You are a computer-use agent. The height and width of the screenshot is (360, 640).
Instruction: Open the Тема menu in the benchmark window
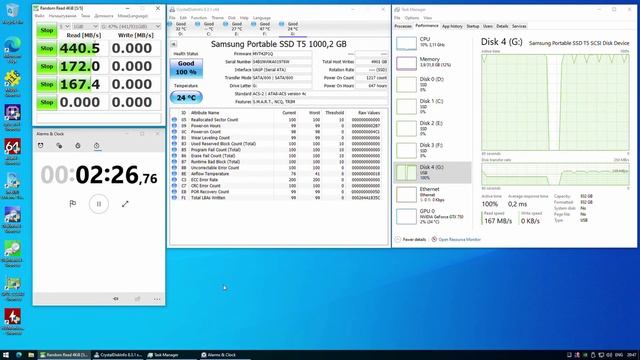point(85,16)
